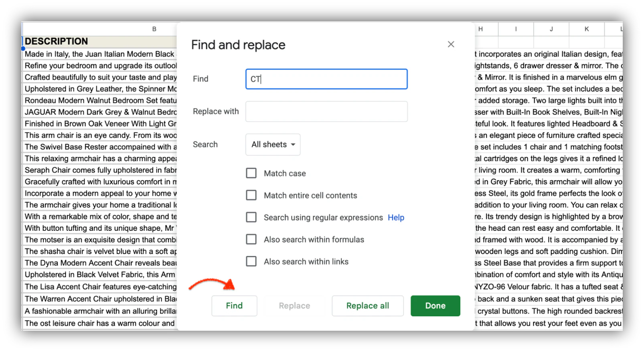Screen dimensions: 644x352
Task: Enable the Match case checkbox
Action: [x=251, y=173]
